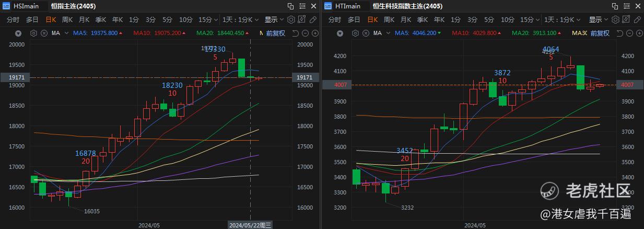Open chart settings gear in HSImain panel
Image resolution: width=644 pixels, height=229 pixels.
(x=291, y=19)
